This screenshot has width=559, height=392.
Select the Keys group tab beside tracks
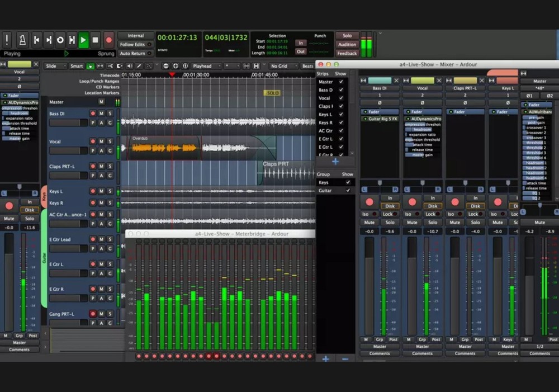44,196
